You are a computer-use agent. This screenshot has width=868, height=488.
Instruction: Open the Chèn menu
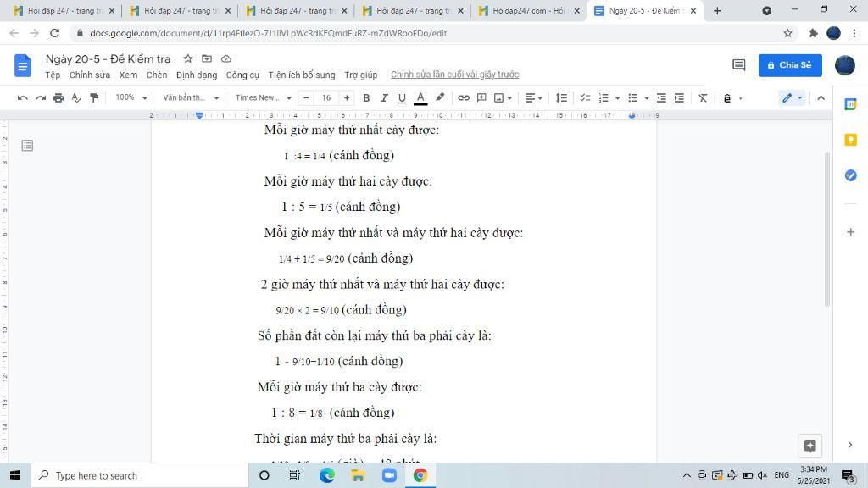coord(157,75)
